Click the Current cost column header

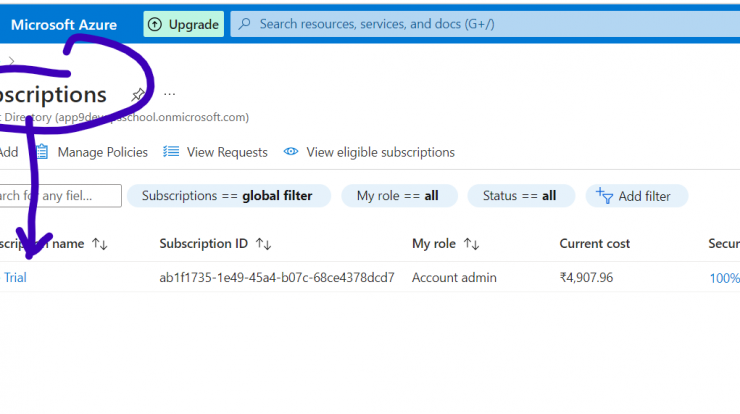tap(595, 244)
